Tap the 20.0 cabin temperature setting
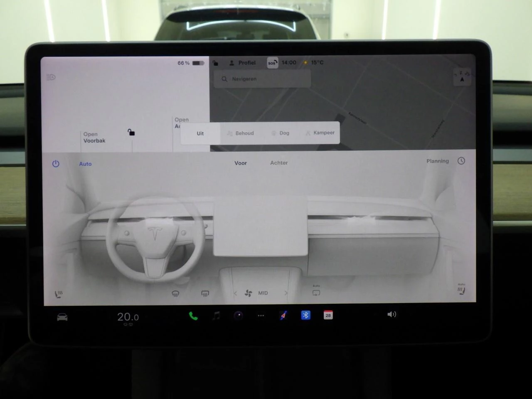The image size is (532, 399). tap(128, 317)
